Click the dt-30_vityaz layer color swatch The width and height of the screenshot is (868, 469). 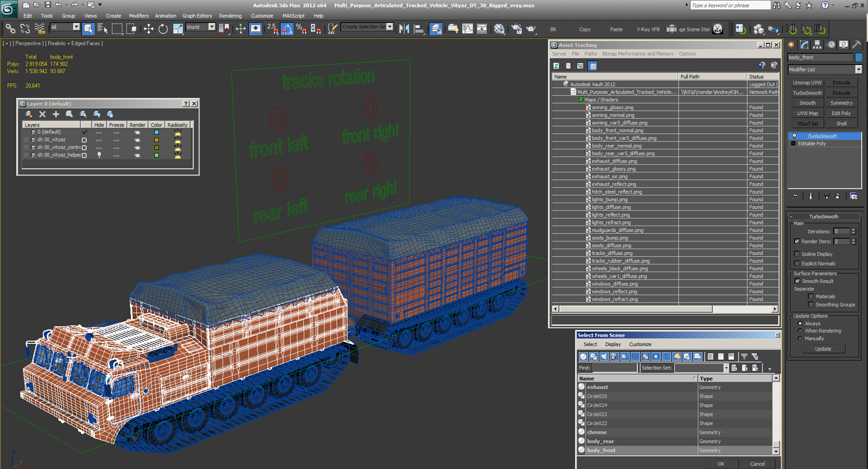pos(157,140)
